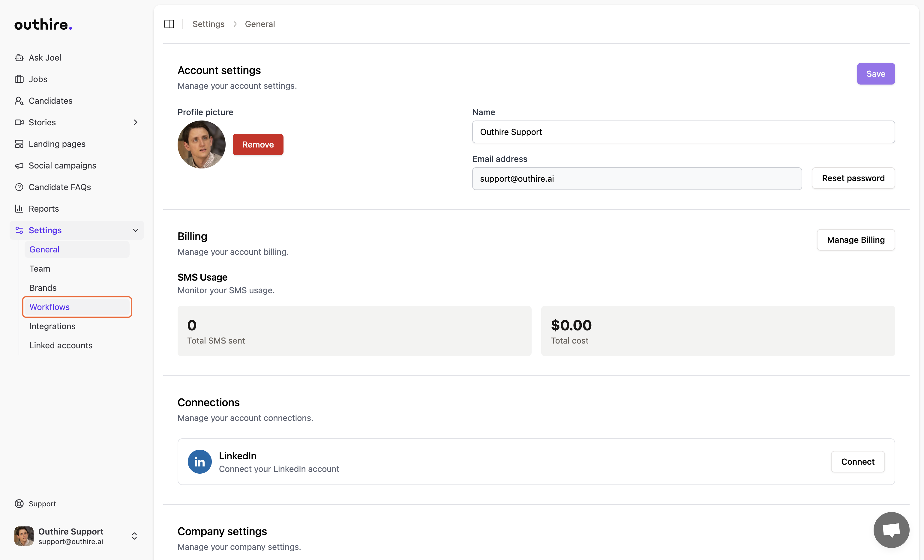924x560 pixels.
Task: Switch to the Team settings section
Action: (x=40, y=268)
